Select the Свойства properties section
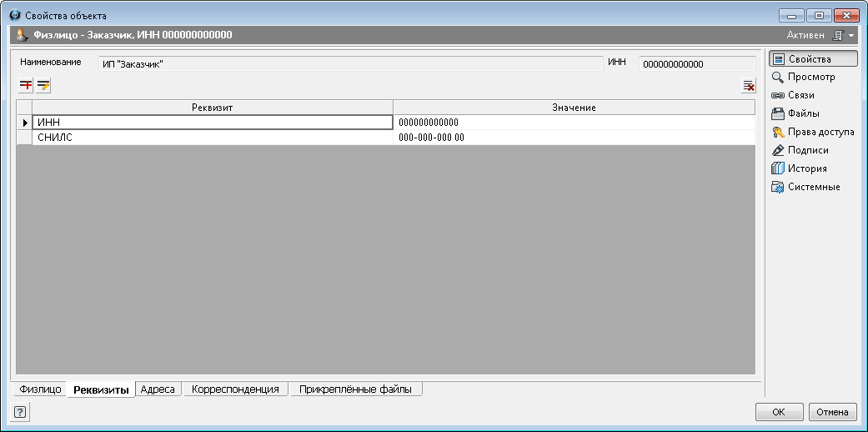 pos(812,58)
